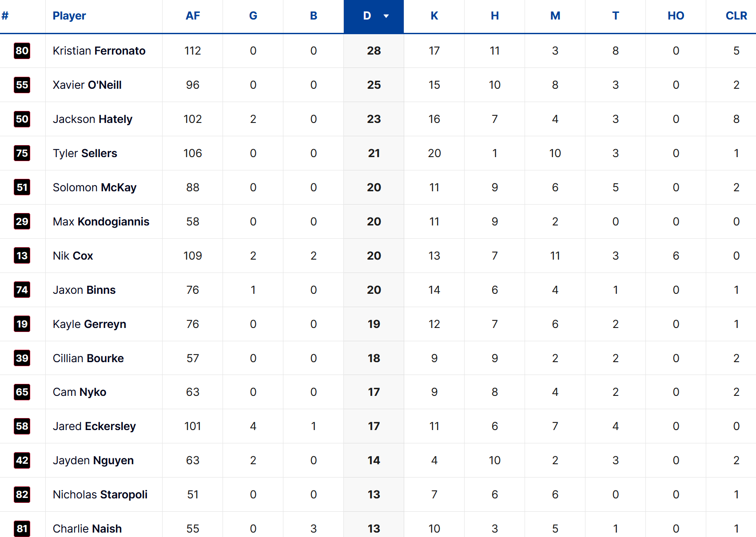Viewport: 756px width, 537px height.
Task: Sort by the CLR column
Action: tap(736, 16)
